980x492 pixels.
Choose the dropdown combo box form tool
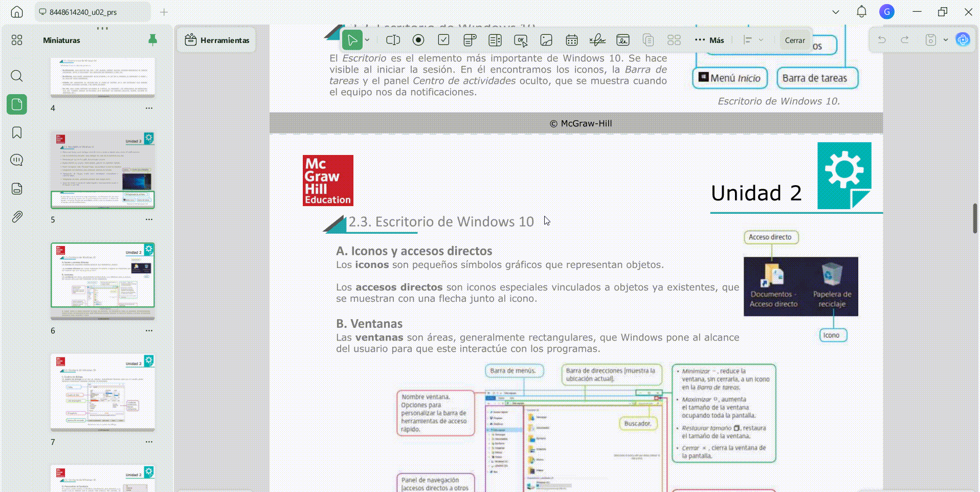(x=470, y=40)
